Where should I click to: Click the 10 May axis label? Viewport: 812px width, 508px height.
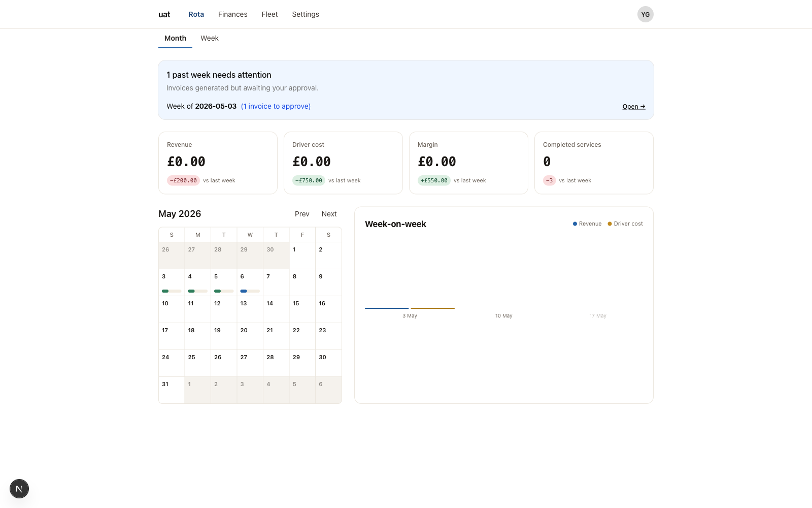[504, 316]
